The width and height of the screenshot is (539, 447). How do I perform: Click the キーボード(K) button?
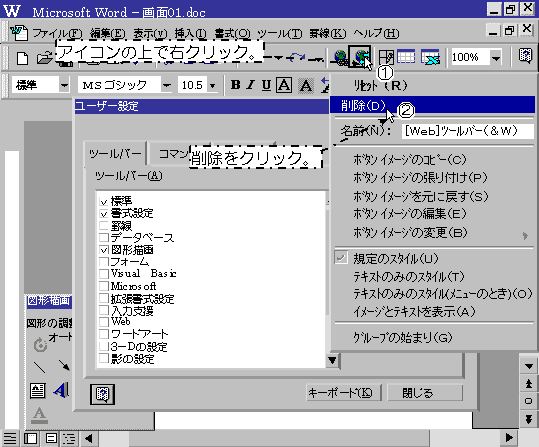point(343,393)
